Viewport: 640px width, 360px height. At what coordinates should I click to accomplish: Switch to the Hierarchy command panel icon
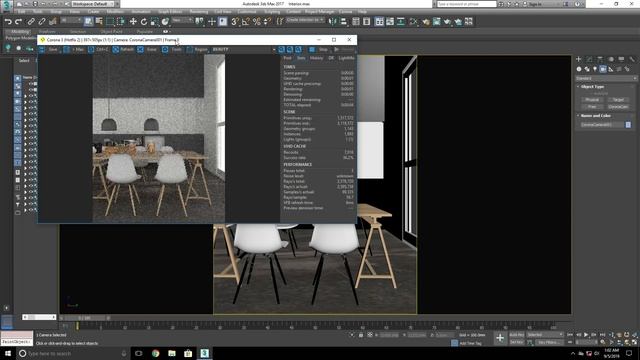[x=600, y=60]
